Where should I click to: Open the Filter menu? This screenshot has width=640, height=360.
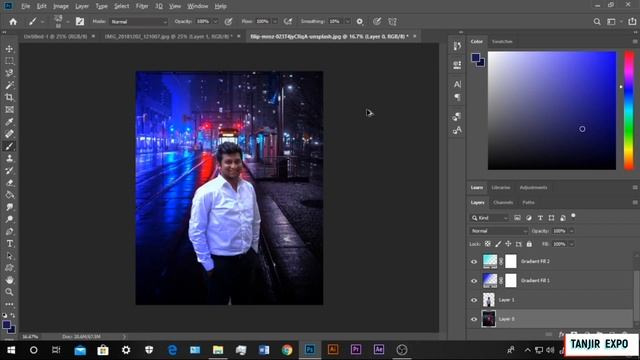[x=142, y=6]
